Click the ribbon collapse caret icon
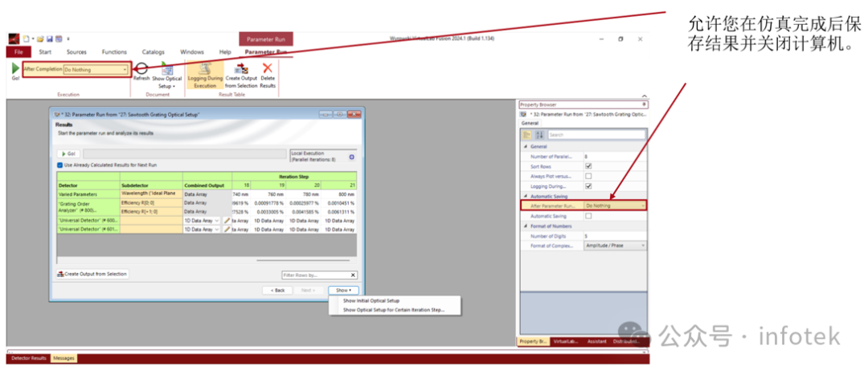868x371 pixels. click(643, 96)
